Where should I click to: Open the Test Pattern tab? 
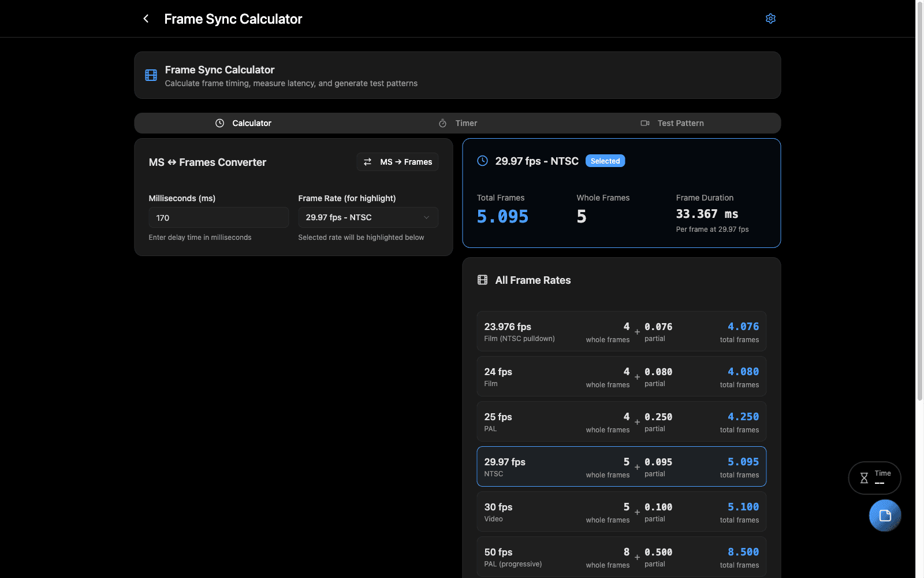[672, 123]
